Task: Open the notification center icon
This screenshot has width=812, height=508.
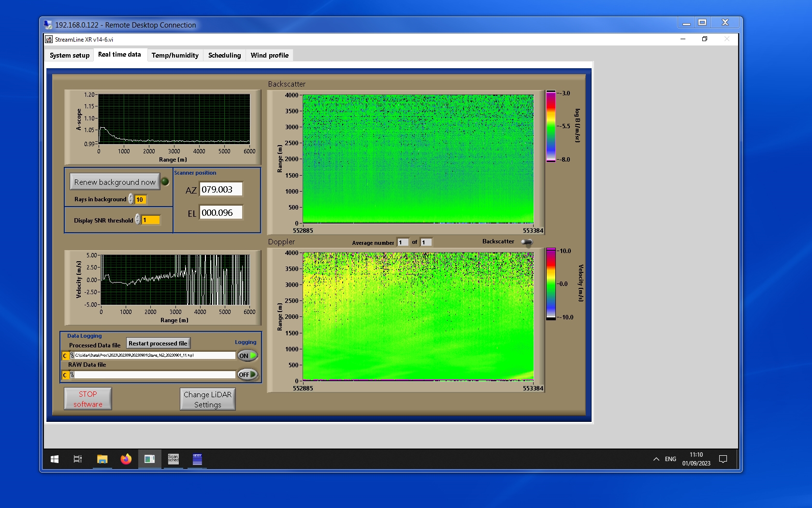Action: point(723,459)
